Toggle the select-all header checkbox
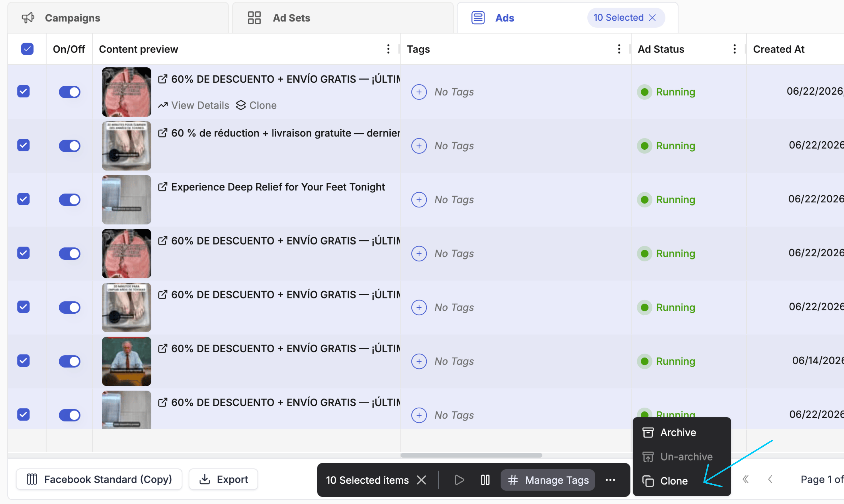 (x=27, y=49)
